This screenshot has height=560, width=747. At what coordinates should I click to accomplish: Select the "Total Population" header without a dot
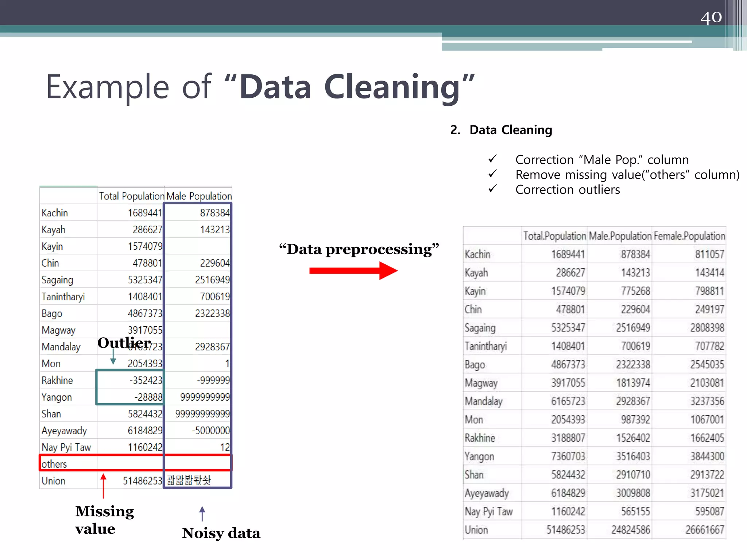click(132, 196)
